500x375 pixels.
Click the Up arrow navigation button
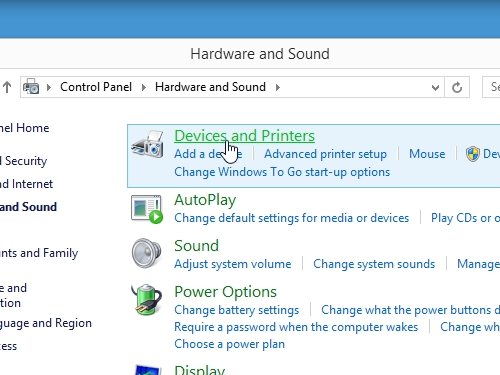tap(7, 87)
